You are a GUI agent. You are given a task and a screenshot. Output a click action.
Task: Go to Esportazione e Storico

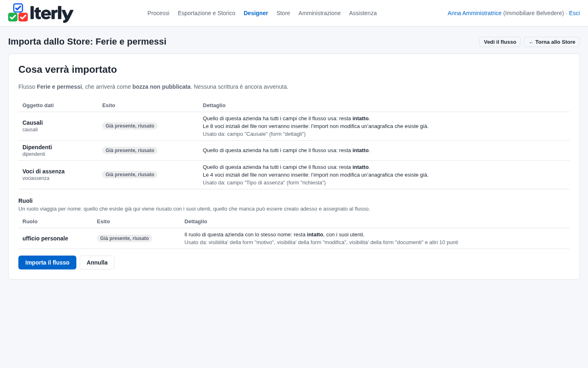pos(207,13)
